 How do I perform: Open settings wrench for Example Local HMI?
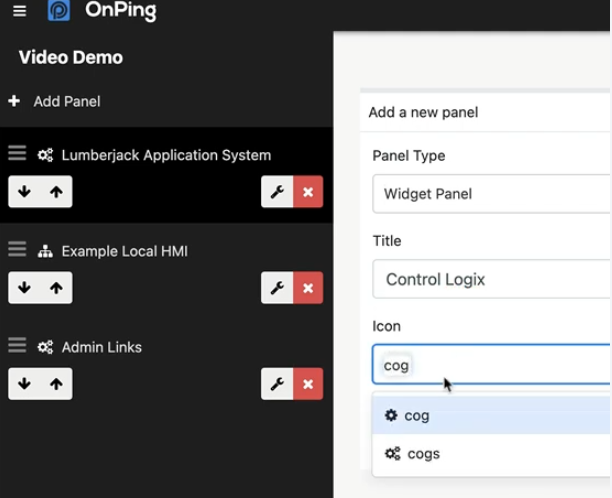point(277,288)
